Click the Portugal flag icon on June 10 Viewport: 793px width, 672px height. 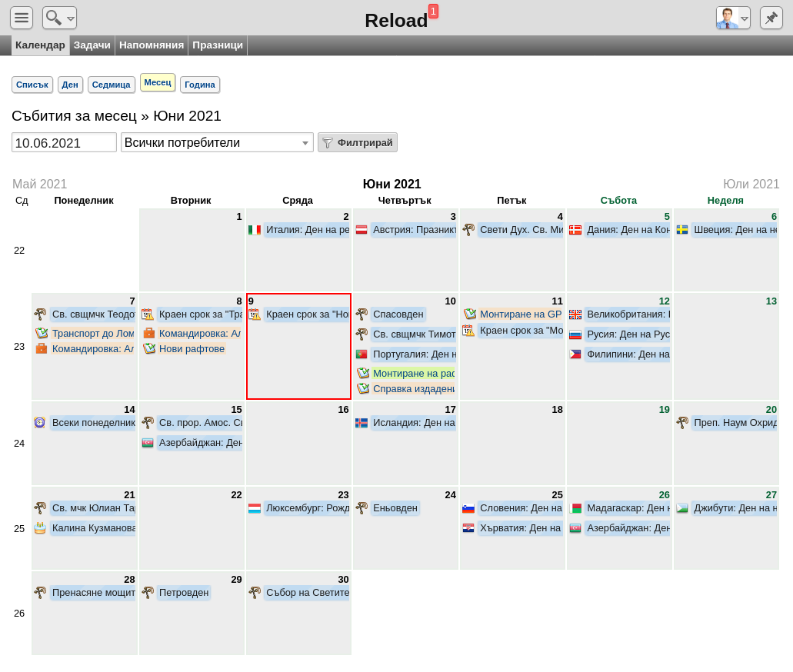pyautogui.click(x=361, y=354)
